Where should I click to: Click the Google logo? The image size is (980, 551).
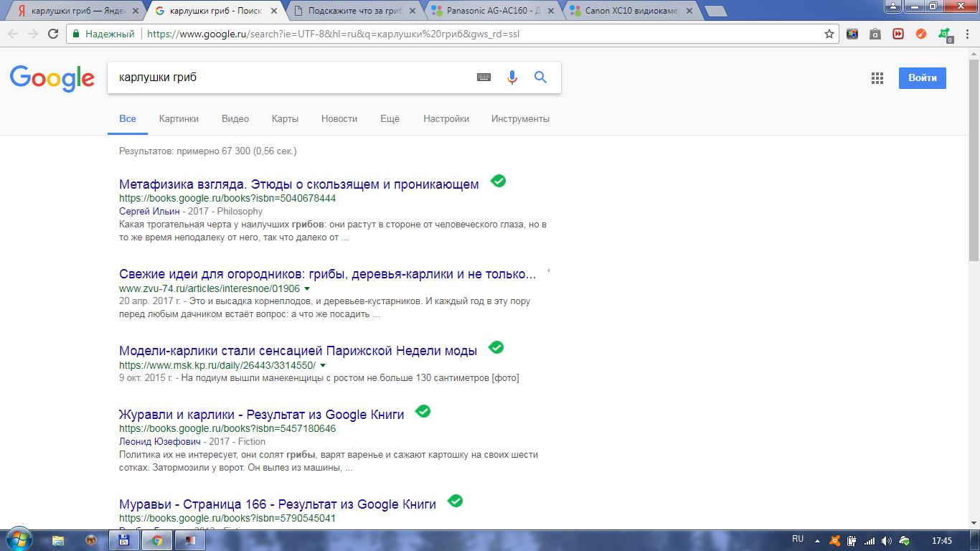[x=52, y=78]
